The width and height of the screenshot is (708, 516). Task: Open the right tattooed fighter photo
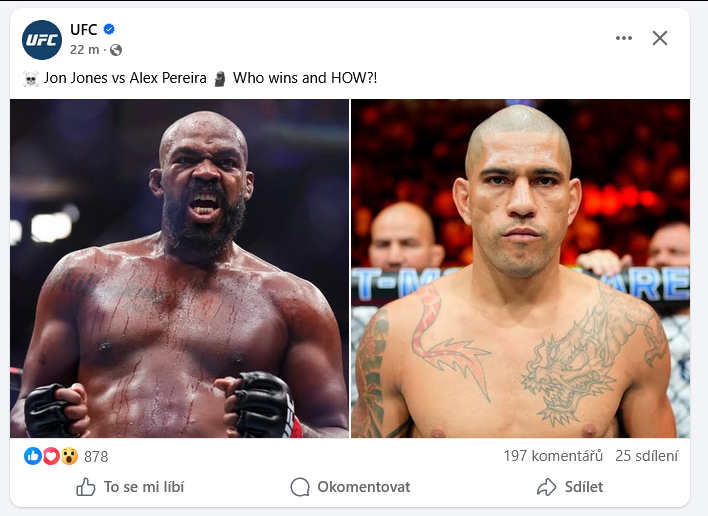coord(521,268)
